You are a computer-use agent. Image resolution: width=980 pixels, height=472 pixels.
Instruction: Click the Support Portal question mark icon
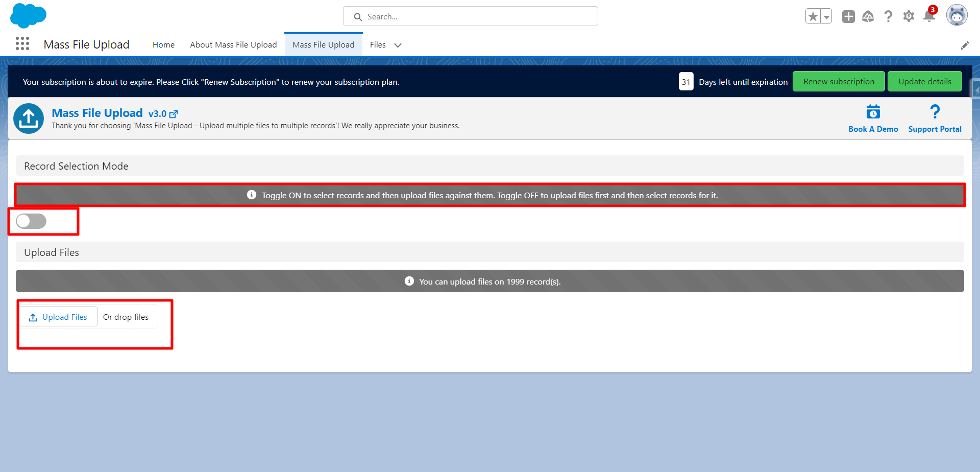pyautogui.click(x=935, y=111)
